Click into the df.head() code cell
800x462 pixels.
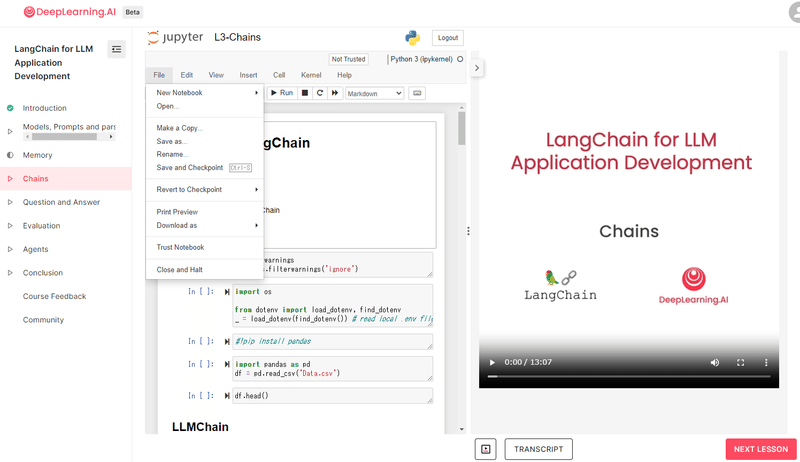pos(333,396)
